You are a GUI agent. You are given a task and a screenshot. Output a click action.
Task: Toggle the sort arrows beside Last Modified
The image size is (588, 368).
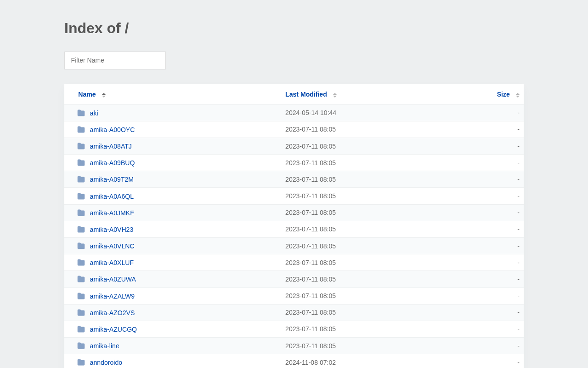[x=335, y=95]
